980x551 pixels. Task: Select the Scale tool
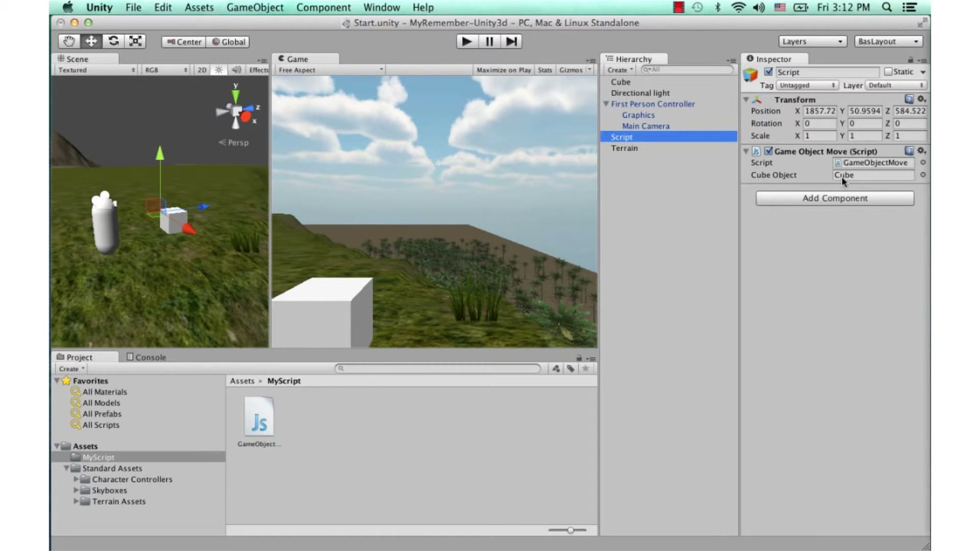tap(135, 41)
